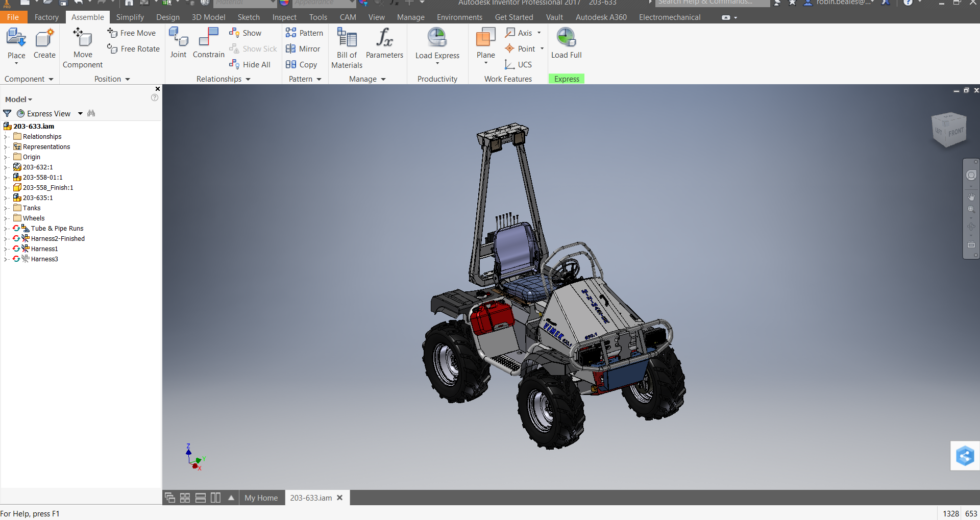Screen dimensions: 980x520
Task: Open the 3D Model ribbon tab
Action: [208, 17]
